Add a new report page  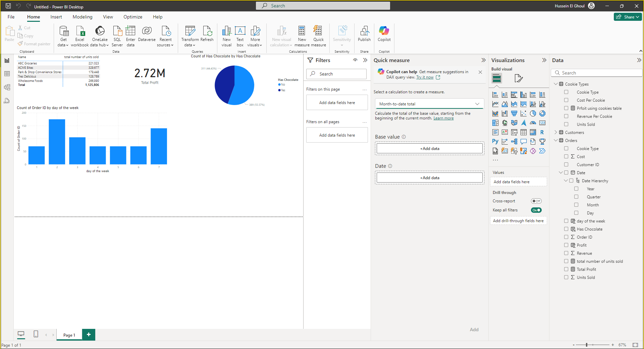point(89,335)
